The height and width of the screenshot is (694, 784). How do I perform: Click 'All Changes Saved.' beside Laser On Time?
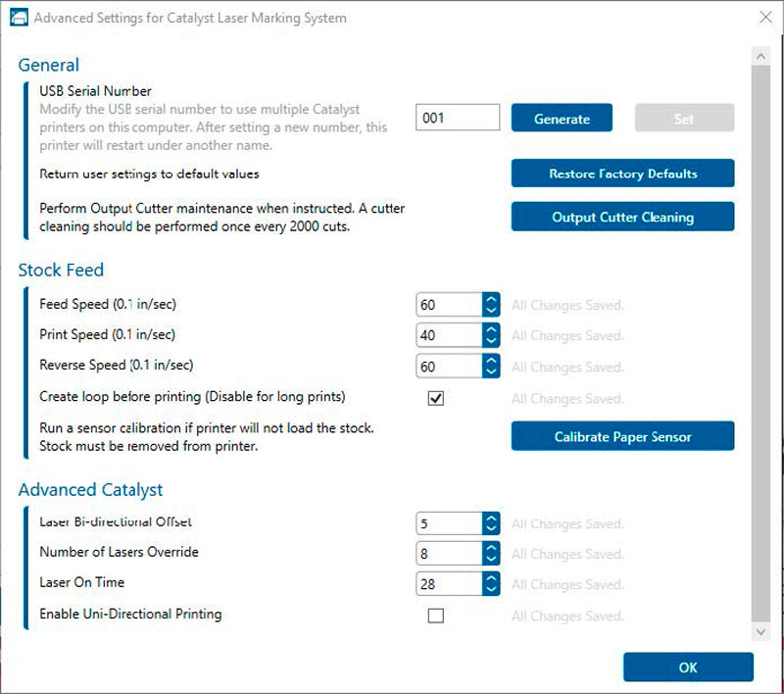coord(567,584)
